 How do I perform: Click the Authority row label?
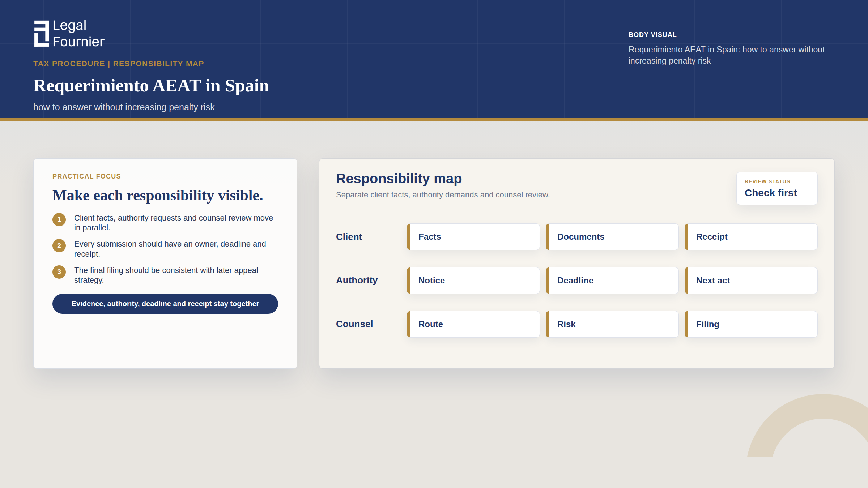[x=357, y=280]
